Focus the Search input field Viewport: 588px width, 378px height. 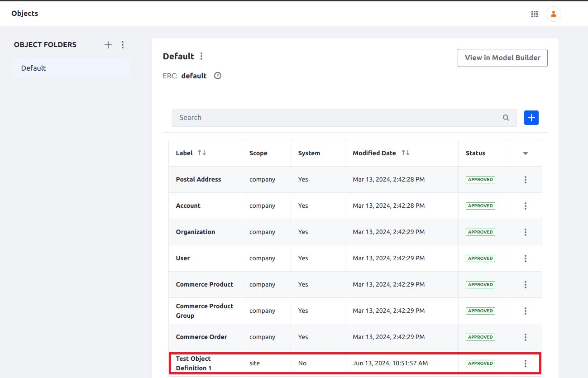tap(344, 118)
